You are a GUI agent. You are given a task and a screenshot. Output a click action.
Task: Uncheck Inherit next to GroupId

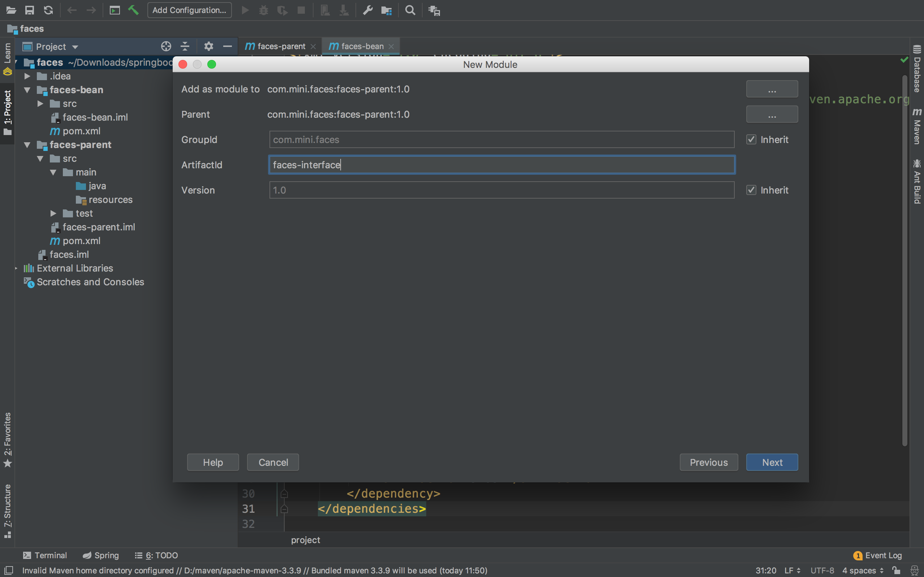[751, 139]
